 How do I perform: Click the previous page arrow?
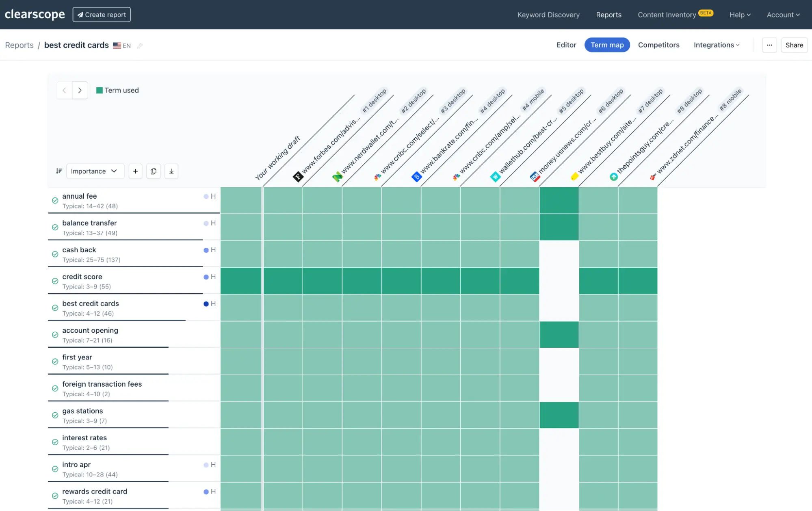tap(64, 90)
